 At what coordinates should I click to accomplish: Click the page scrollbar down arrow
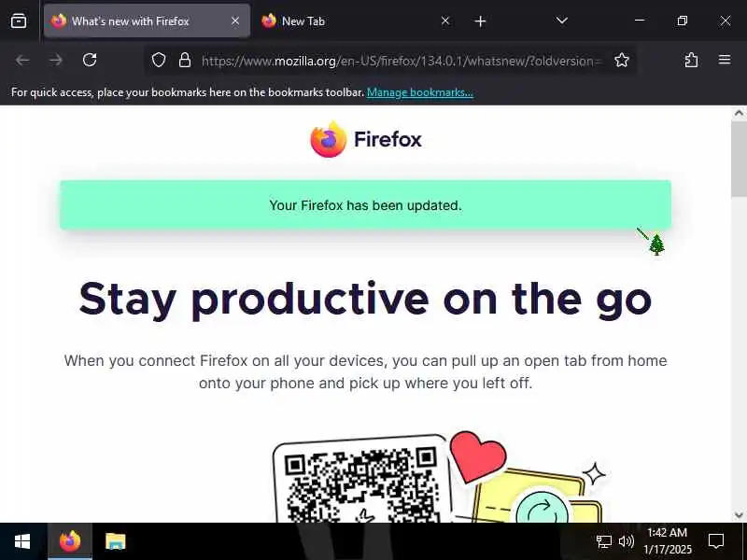[x=739, y=515]
